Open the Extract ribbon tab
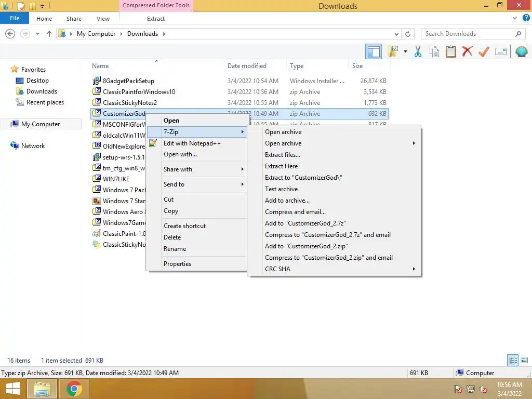The image size is (532, 399). [156, 19]
